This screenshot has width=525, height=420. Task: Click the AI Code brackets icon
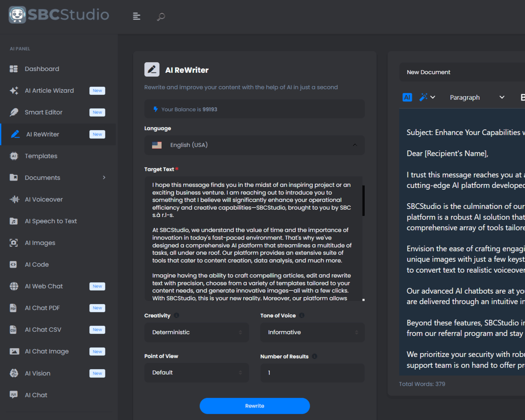(13, 265)
